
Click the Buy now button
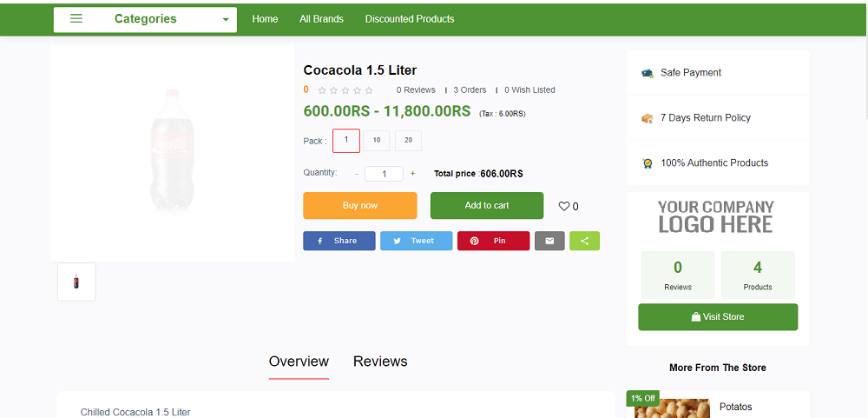pyautogui.click(x=360, y=206)
